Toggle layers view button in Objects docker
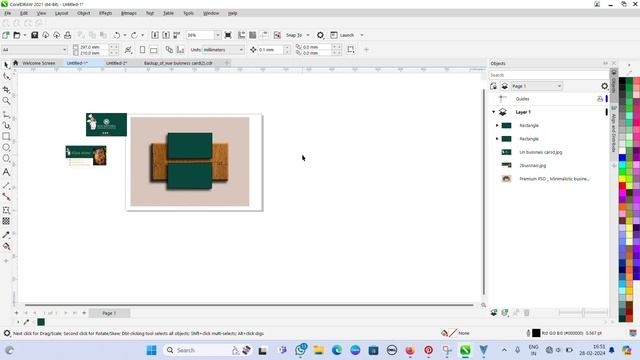Image resolution: width=640 pixels, height=360 pixels. 504,86
